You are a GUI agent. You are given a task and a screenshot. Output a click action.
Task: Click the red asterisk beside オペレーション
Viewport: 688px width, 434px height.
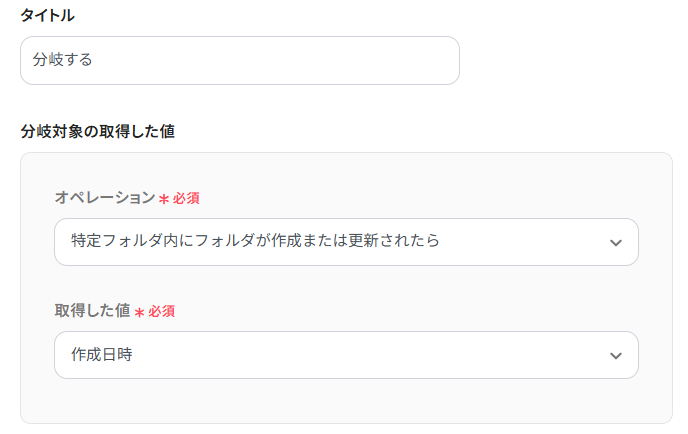(164, 199)
